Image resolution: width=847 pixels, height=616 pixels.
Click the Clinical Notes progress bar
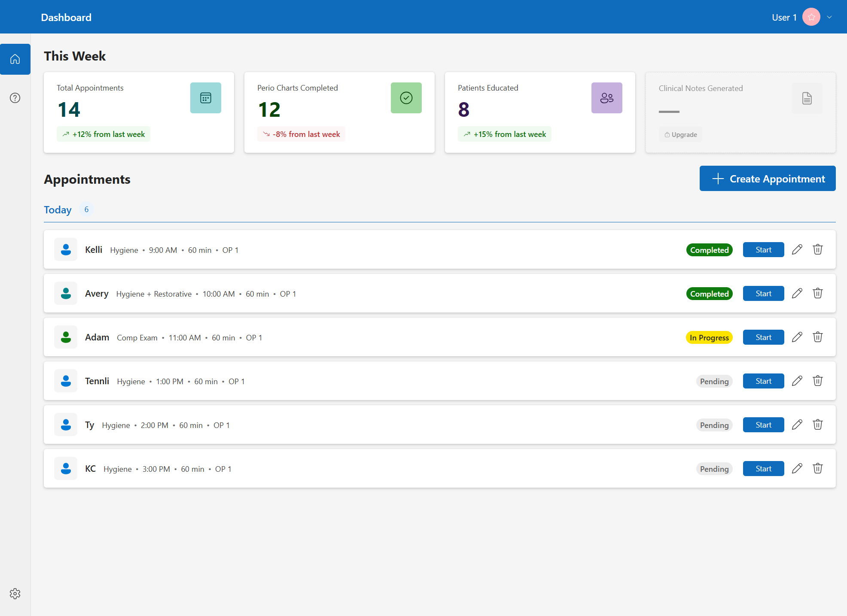click(668, 111)
